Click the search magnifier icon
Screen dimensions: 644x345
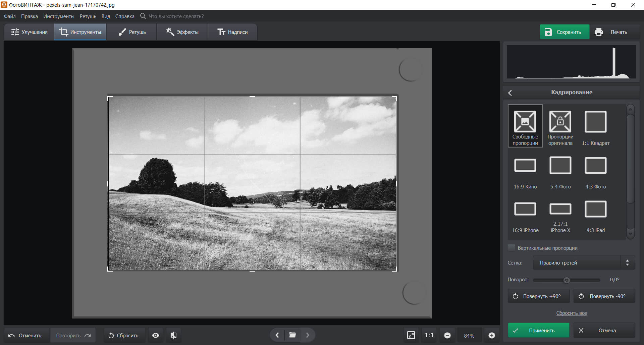click(143, 16)
